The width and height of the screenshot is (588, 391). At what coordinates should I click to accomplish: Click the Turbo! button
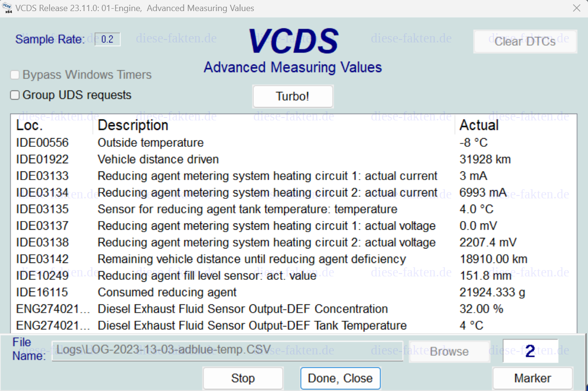click(x=293, y=96)
